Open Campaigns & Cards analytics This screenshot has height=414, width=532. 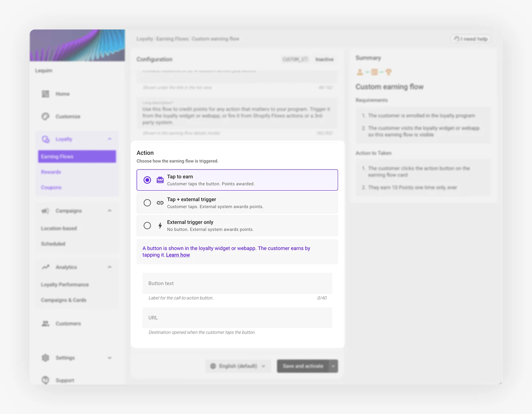(x=64, y=300)
